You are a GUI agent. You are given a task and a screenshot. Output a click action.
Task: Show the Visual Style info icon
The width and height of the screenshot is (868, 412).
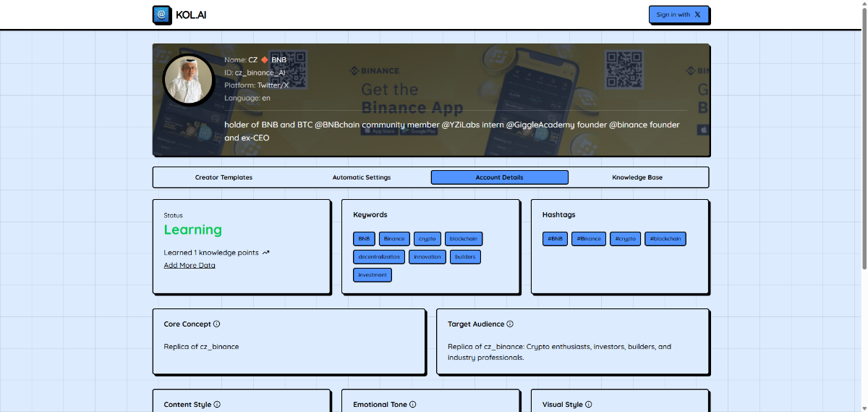click(589, 405)
